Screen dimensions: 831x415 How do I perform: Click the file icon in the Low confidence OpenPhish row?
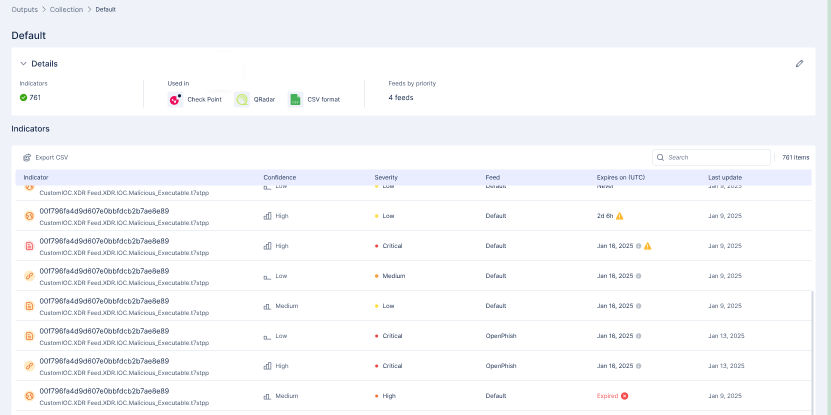pos(30,336)
